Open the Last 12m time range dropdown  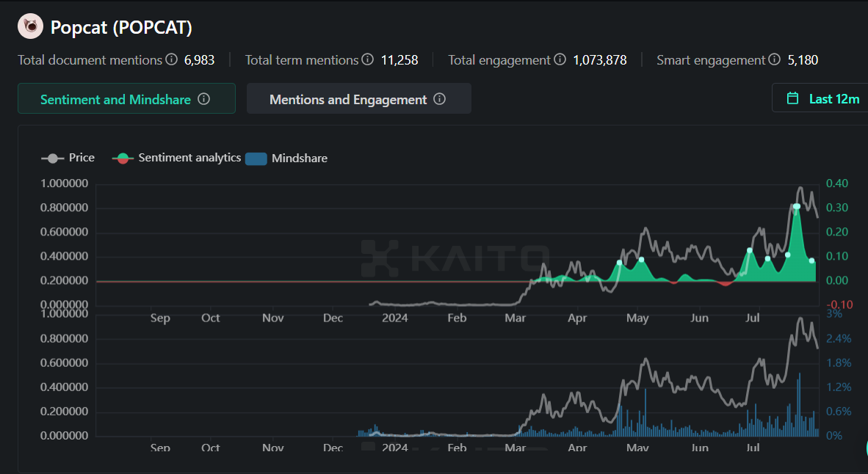coord(830,98)
